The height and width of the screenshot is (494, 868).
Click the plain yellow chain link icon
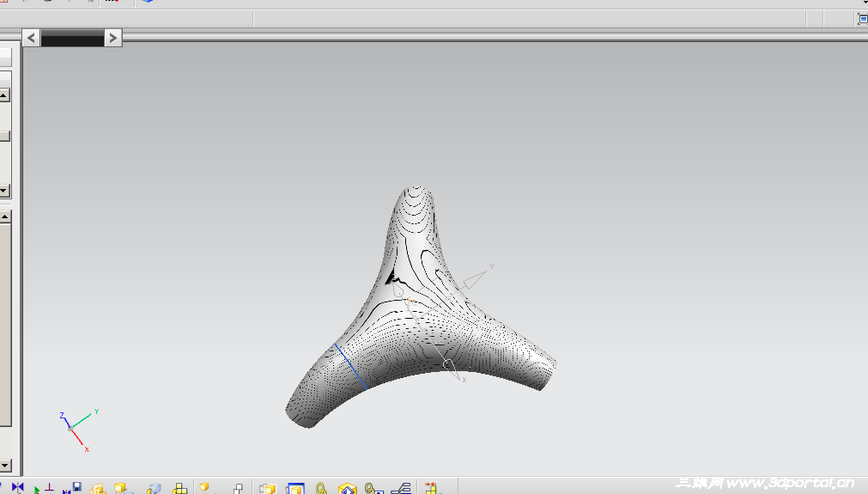(321, 489)
